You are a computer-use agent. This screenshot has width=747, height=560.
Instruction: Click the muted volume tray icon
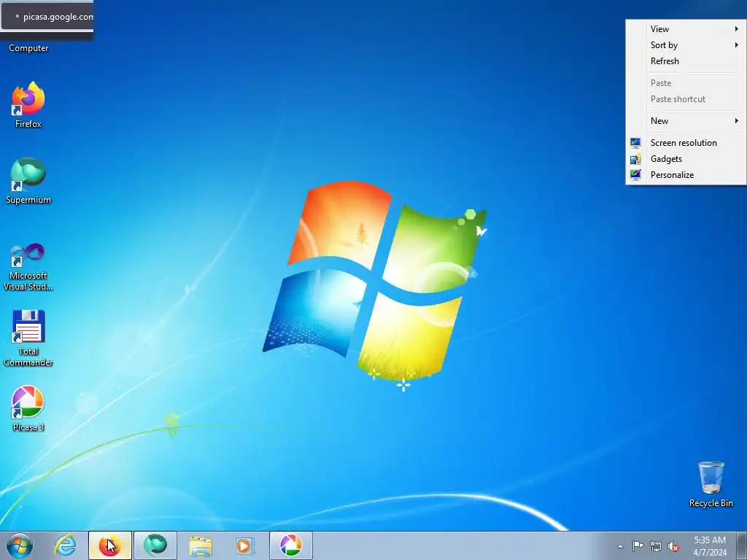pos(673,546)
